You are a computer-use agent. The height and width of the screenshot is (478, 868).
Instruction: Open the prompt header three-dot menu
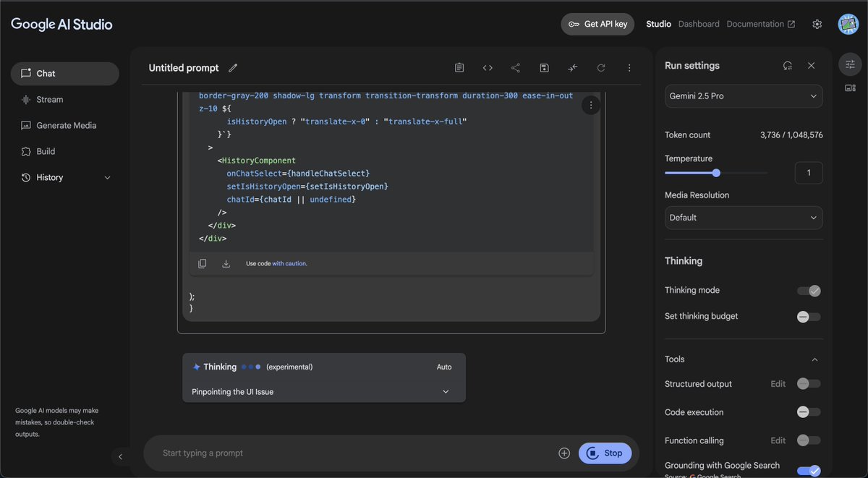tap(629, 68)
